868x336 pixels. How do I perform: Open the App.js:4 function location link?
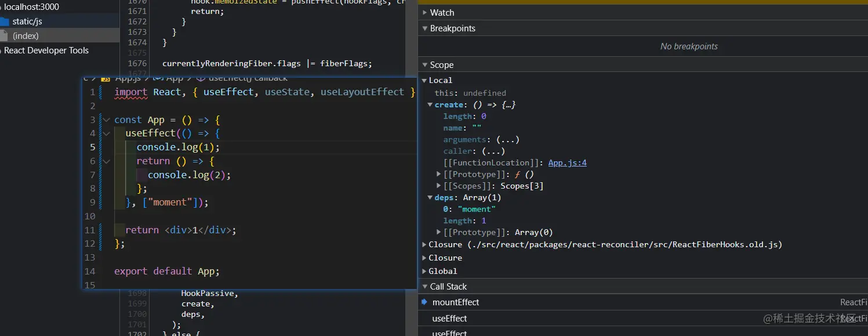click(x=568, y=162)
